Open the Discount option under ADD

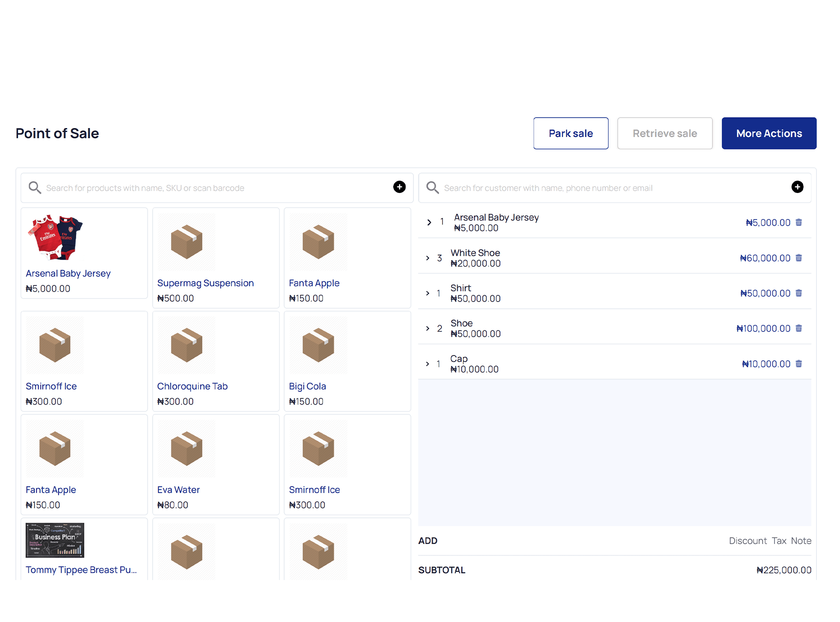click(748, 540)
